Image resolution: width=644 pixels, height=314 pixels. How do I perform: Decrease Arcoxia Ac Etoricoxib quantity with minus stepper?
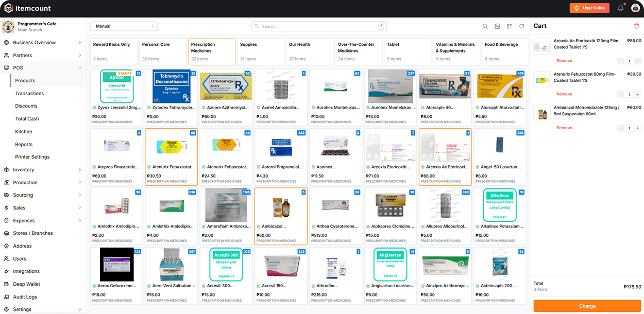tap(621, 60)
